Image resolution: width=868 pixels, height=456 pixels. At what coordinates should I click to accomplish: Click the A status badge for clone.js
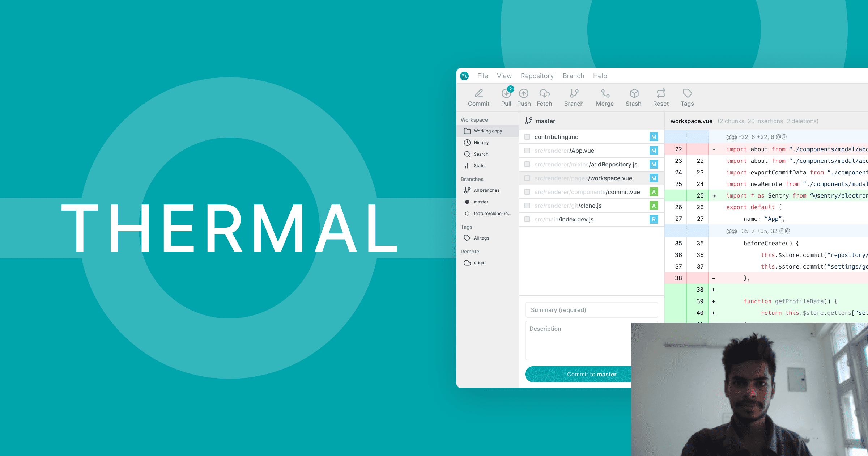click(654, 206)
